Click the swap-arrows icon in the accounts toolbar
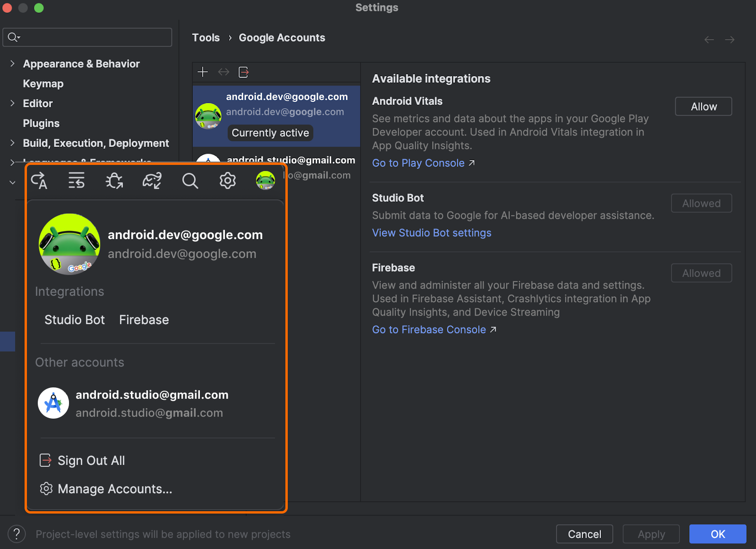 click(x=223, y=72)
